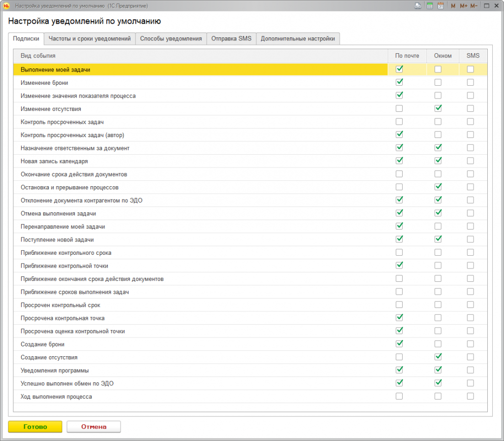Uncheck window notification for Создание отсутствия
Viewport: 504px width, 441px height.
[438, 357]
